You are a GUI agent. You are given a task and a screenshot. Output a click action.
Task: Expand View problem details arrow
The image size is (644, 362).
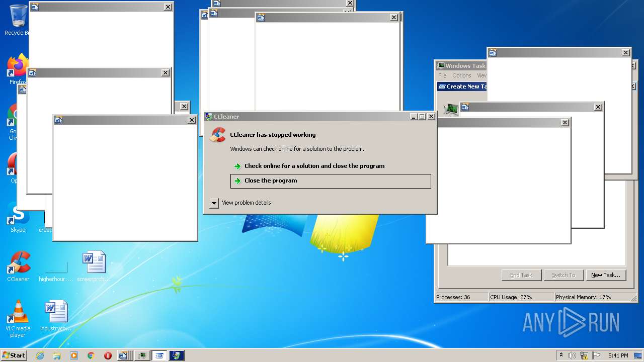(214, 203)
